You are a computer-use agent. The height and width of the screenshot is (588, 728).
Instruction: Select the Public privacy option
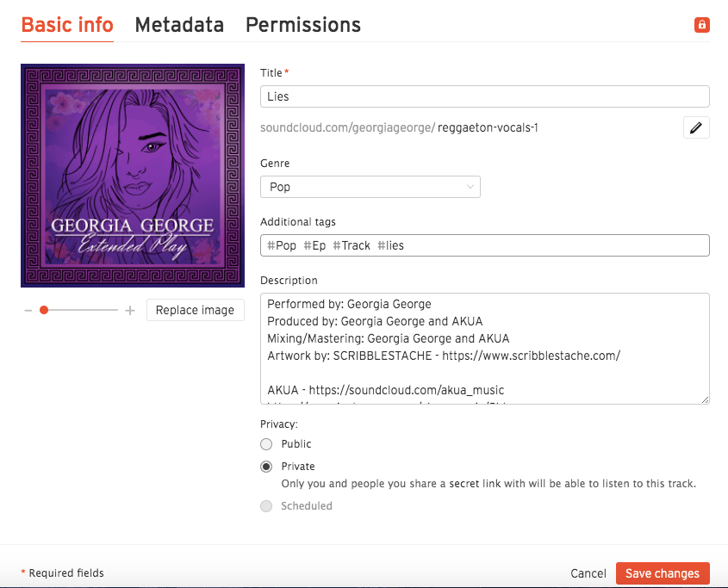[266, 444]
